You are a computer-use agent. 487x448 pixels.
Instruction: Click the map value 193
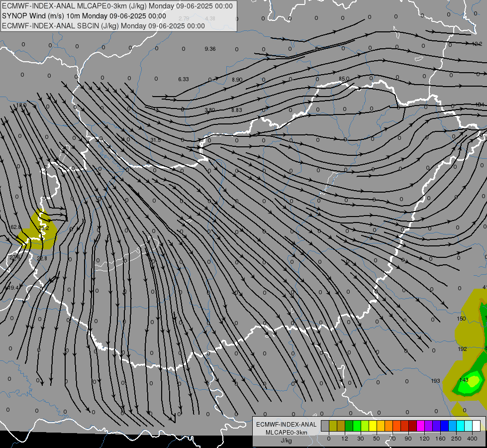pos(436,381)
